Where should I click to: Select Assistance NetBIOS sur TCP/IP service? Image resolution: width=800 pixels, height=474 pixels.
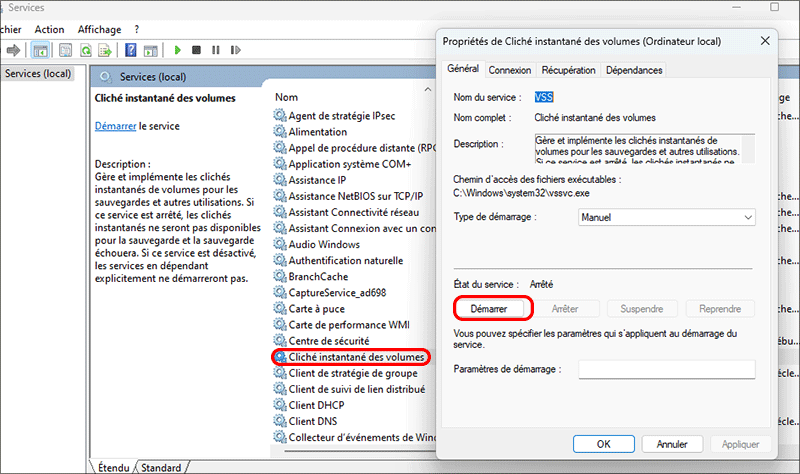click(356, 196)
